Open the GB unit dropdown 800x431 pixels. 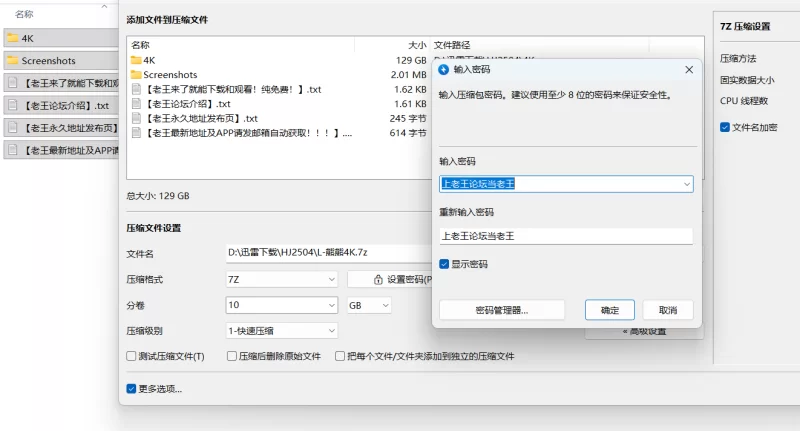[369, 305]
